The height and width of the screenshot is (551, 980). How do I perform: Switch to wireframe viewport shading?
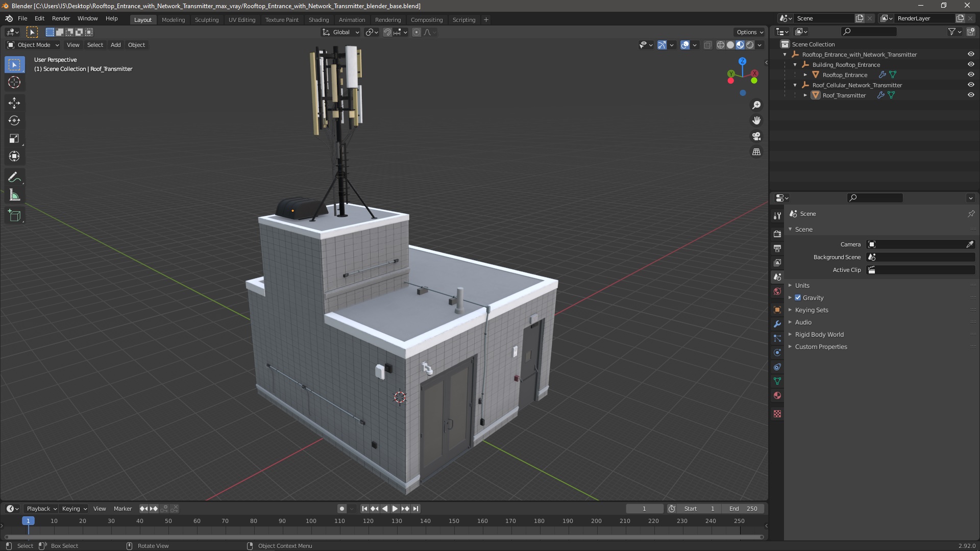coord(721,45)
